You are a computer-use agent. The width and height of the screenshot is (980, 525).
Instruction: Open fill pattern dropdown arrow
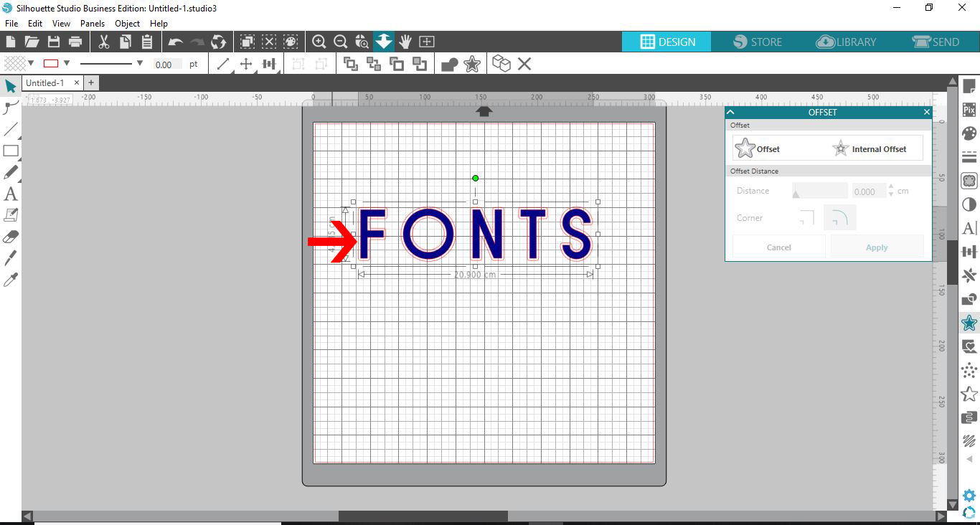[31, 64]
